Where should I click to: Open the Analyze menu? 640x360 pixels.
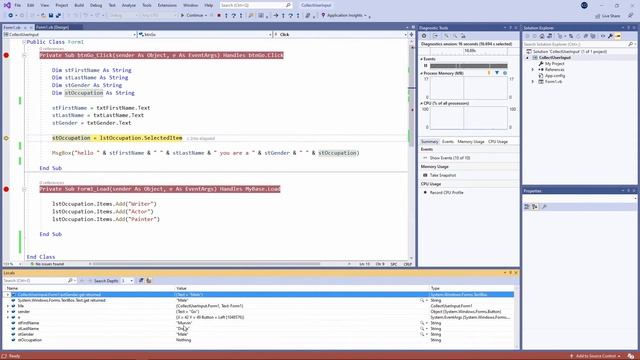129,5
